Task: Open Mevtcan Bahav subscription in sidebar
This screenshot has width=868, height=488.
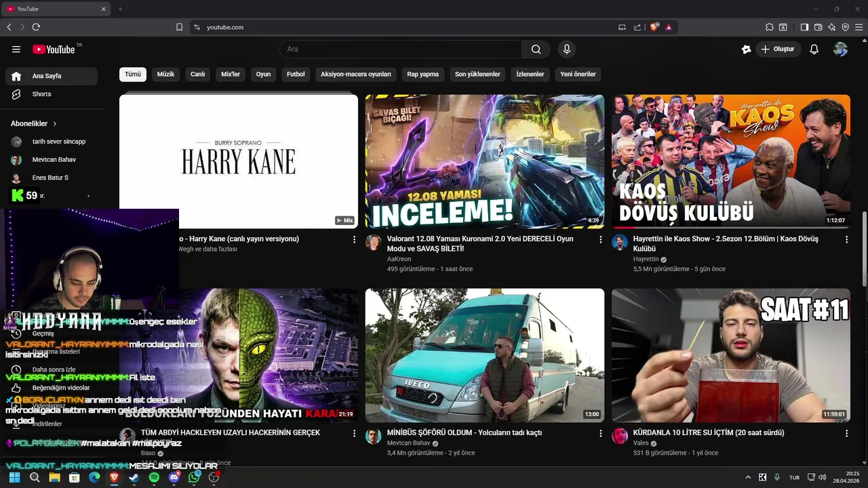Action: coord(52,160)
